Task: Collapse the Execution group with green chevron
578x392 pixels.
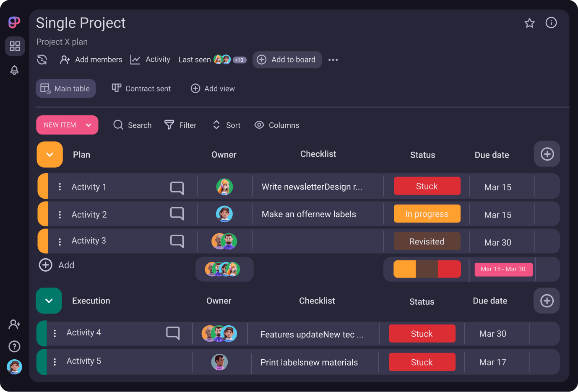Action: click(49, 301)
